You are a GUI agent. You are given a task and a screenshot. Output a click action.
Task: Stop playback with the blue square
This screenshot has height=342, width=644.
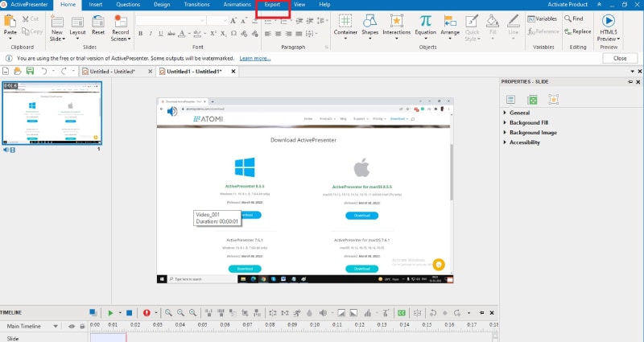tap(129, 313)
